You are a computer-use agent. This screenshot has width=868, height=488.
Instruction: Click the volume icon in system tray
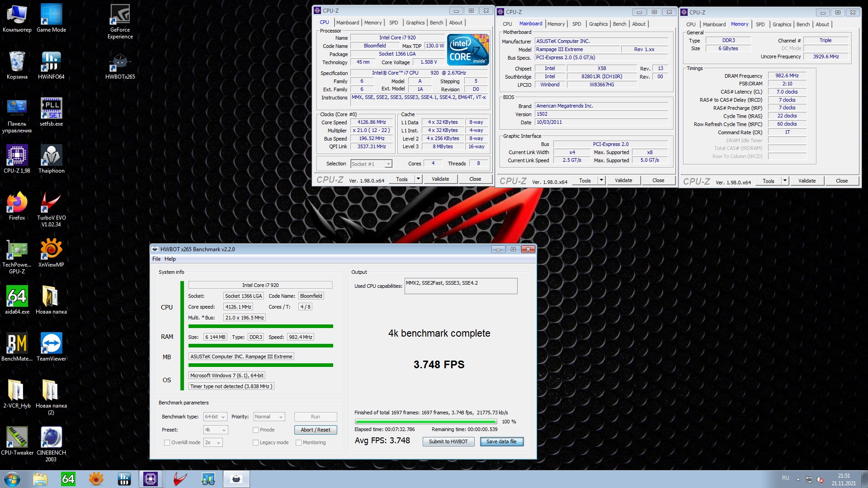820,479
